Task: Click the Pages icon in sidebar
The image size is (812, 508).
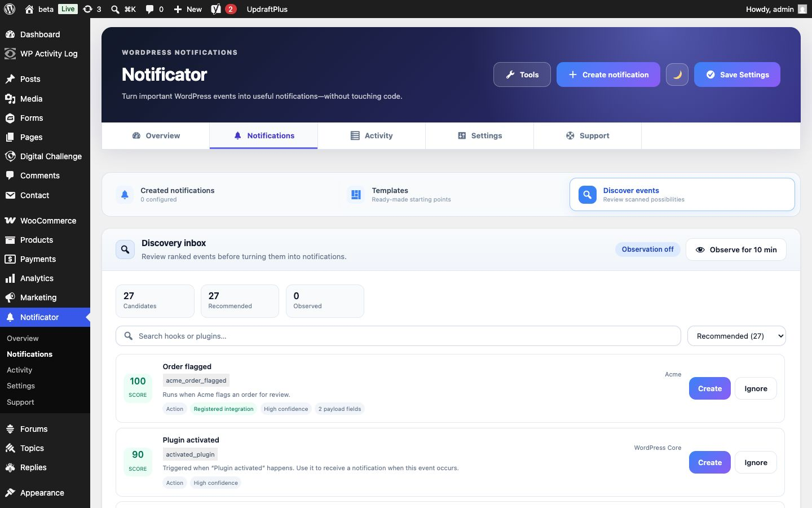Action: coord(10,137)
